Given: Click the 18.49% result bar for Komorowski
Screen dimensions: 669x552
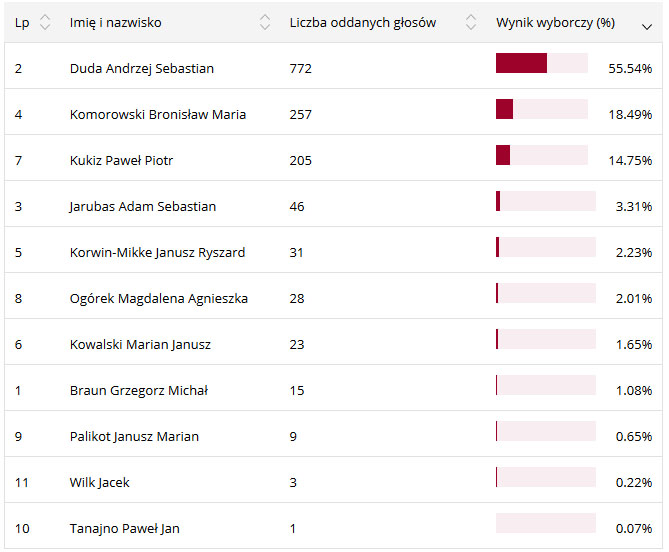Looking at the screenshot, I should coord(541,110).
